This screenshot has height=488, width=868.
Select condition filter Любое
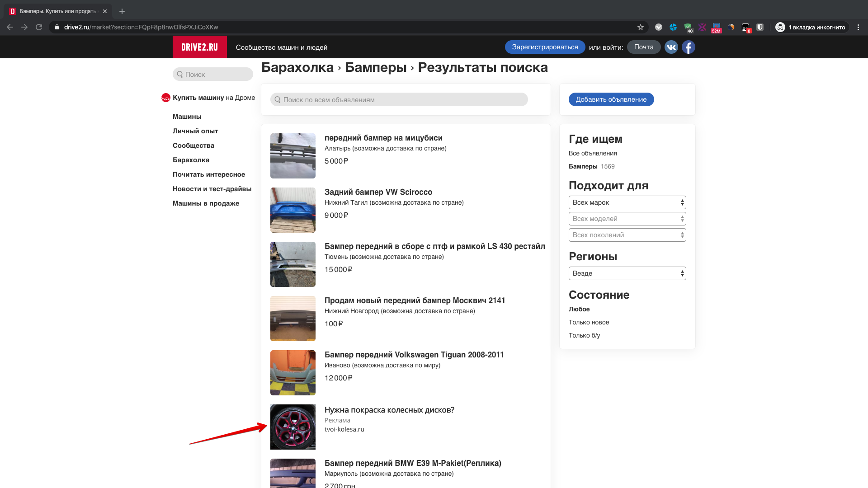(579, 309)
